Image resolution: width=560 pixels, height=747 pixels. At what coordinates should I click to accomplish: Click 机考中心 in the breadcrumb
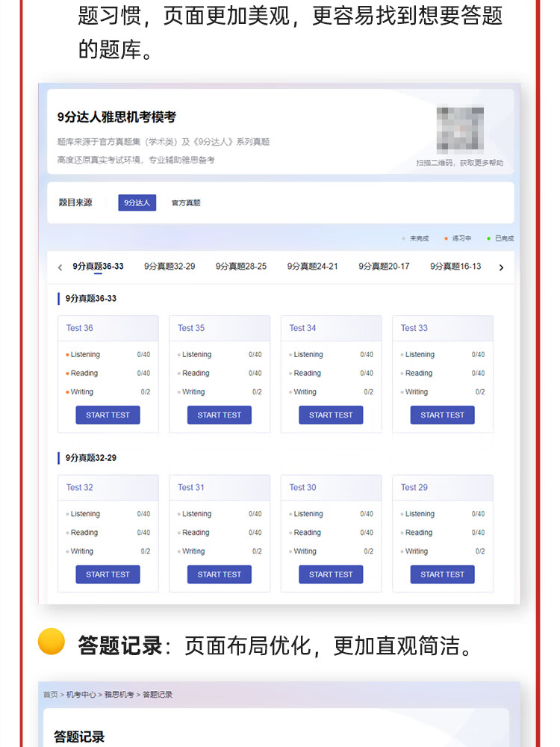pos(81,695)
